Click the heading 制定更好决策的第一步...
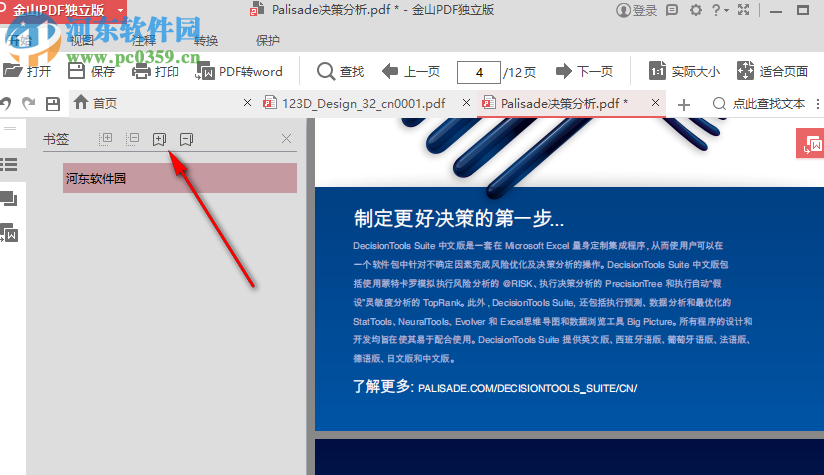Image resolution: width=824 pixels, height=475 pixels. pos(459,218)
